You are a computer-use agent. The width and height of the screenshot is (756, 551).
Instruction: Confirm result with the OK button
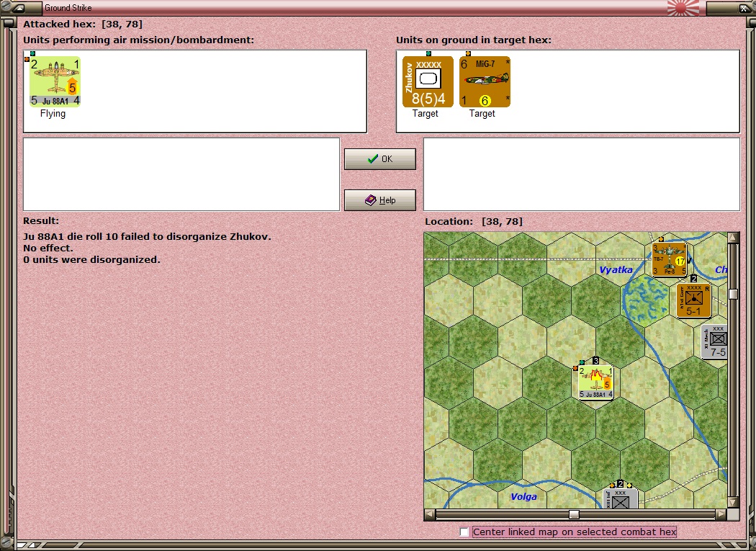pos(380,158)
